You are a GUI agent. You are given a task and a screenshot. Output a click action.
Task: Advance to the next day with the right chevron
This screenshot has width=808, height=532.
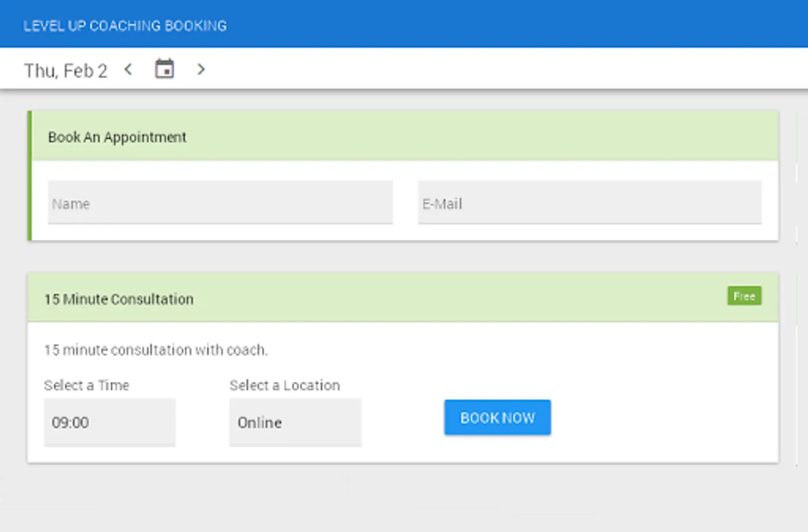[201, 70]
